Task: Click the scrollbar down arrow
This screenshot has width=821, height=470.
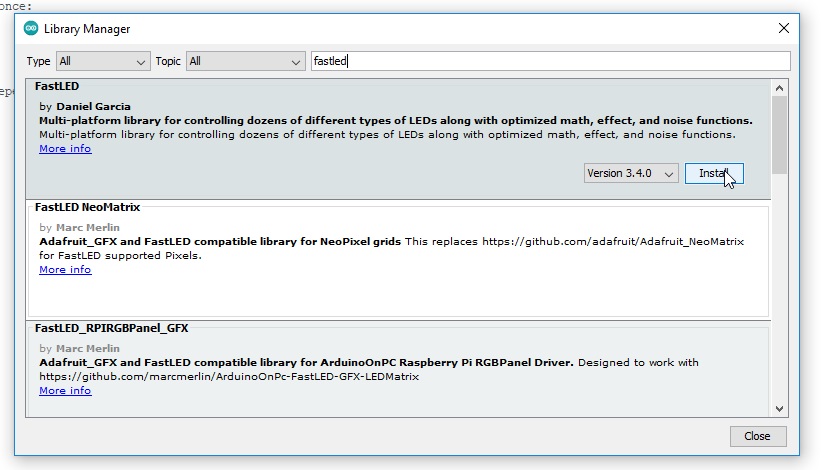Action: pos(779,408)
